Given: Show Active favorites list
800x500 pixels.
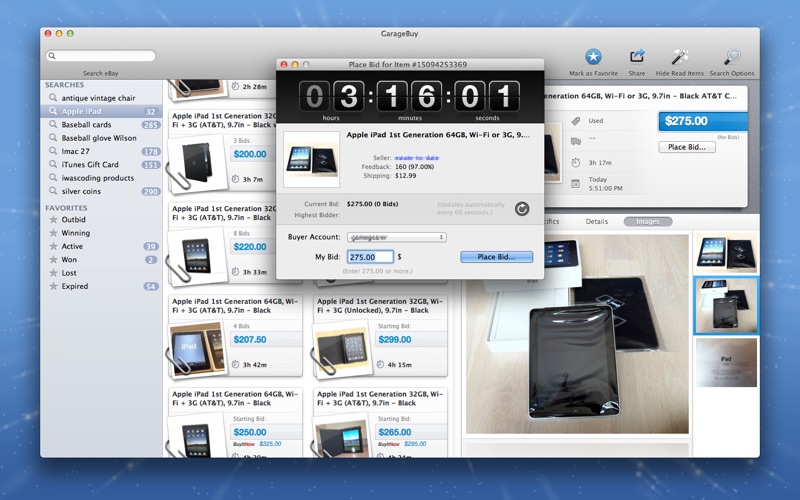Looking at the screenshot, I should pos(101,246).
